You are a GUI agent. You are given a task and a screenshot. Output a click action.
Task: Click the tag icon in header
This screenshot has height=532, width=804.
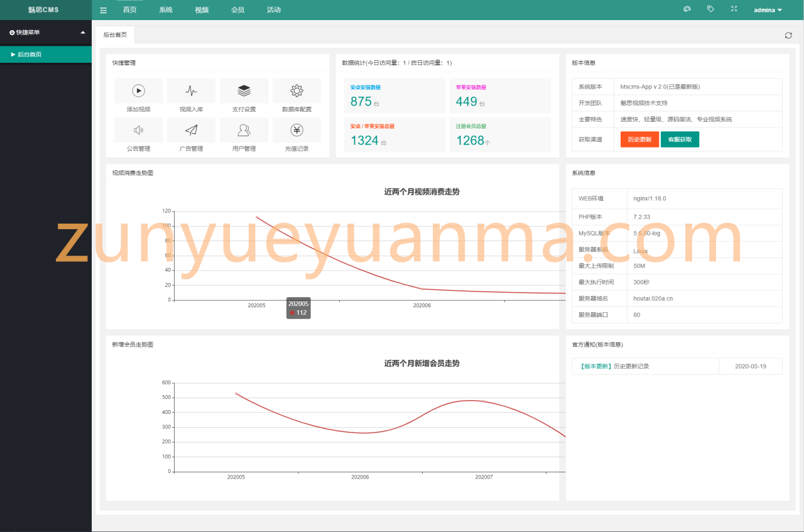pos(710,9)
